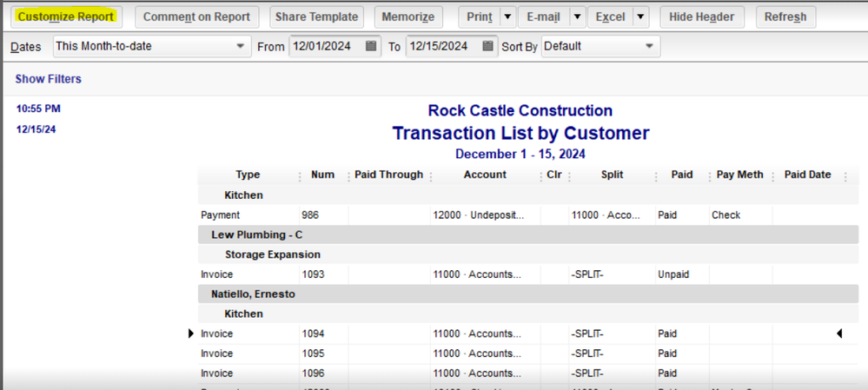Click invoice number 1093

(x=313, y=274)
